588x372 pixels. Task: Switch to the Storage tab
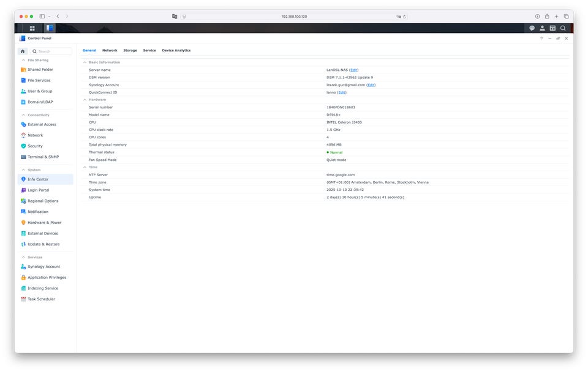click(x=130, y=51)
